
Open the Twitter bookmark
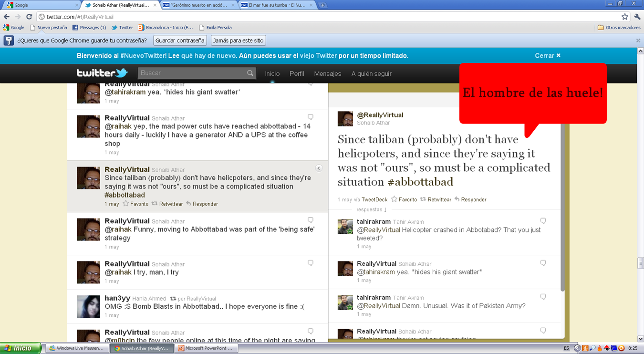(122, 28)
